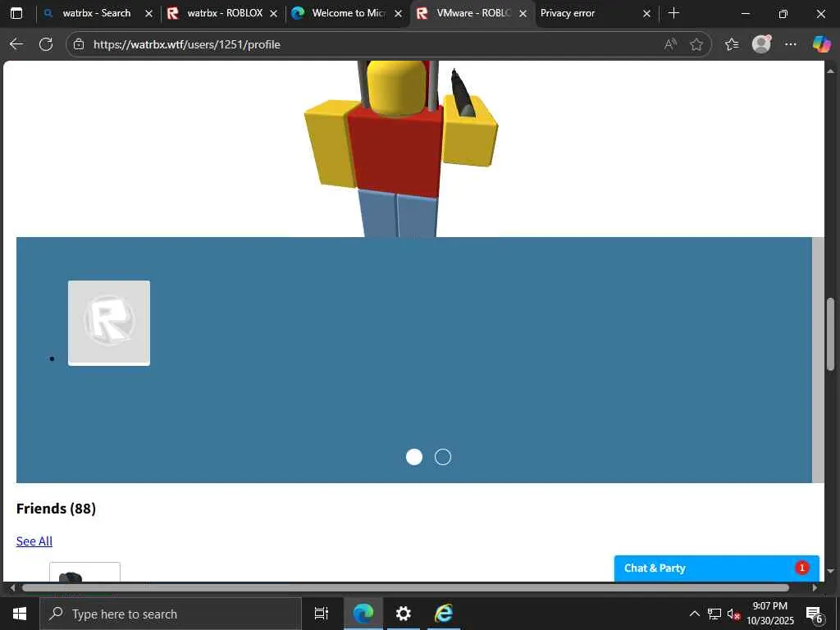Open Task View on the taskbar
840x630 pixels.
tap(322, 614)
